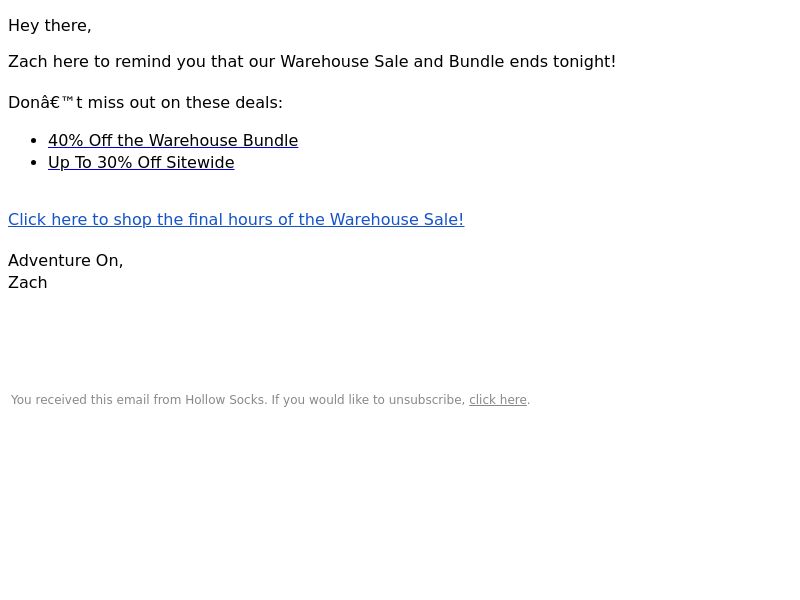The image size is (800, 600).
Task: Click the 'Hey there,' greeting text
Action: [49, 26]
